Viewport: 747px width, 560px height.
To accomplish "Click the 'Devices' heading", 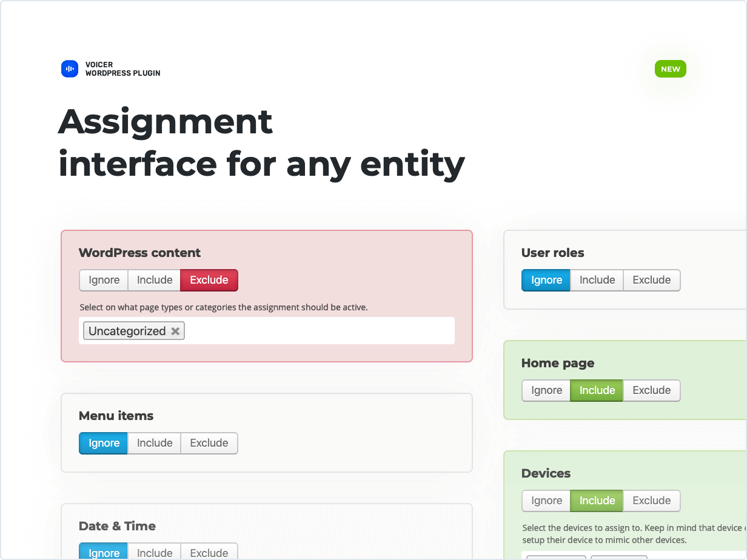I will [546, 473].
